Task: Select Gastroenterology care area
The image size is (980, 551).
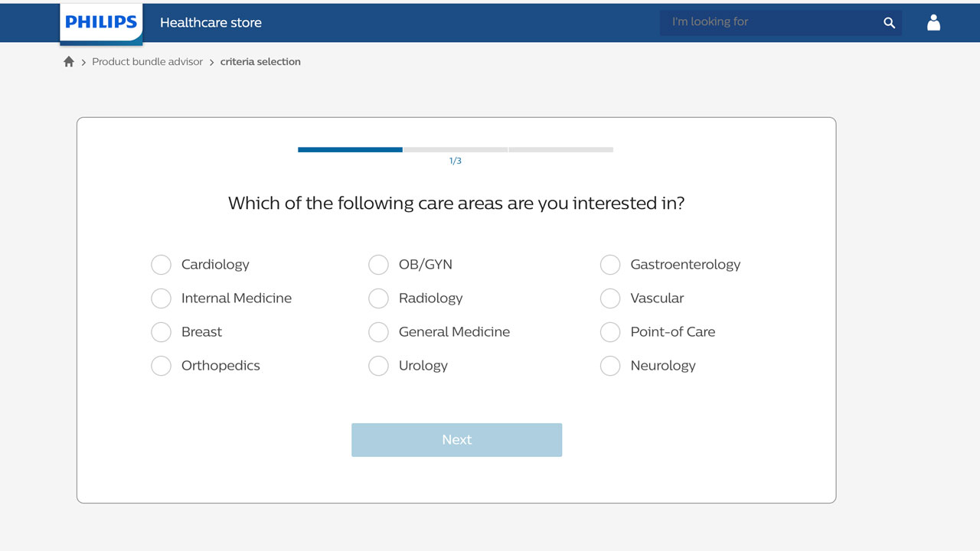Action: pyautogui.click(x=610, y=265)
